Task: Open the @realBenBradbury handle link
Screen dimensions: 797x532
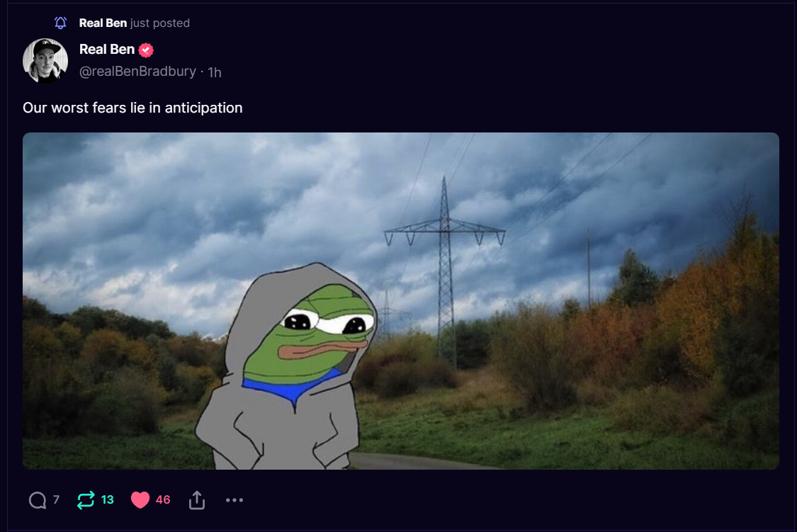Action: pyautogui.click(x=137, y=72)
